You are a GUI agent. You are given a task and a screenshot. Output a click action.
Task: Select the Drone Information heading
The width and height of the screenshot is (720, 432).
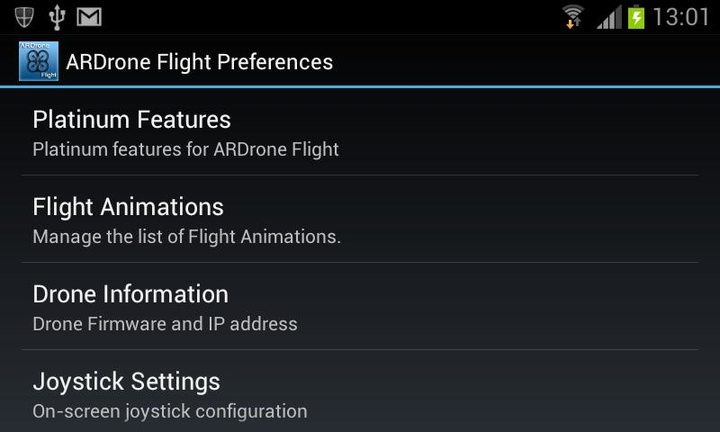pyautogui.click(x=130, y=294)
